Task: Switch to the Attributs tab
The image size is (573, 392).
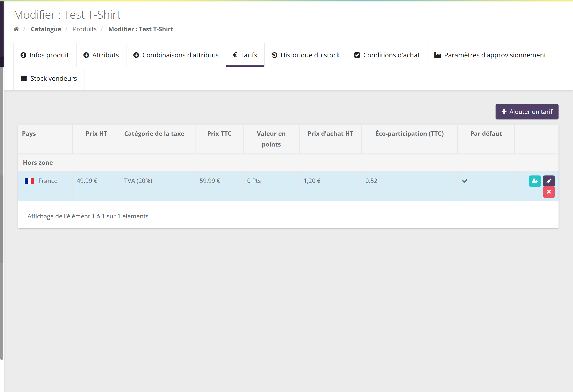Action: [101, 55]
